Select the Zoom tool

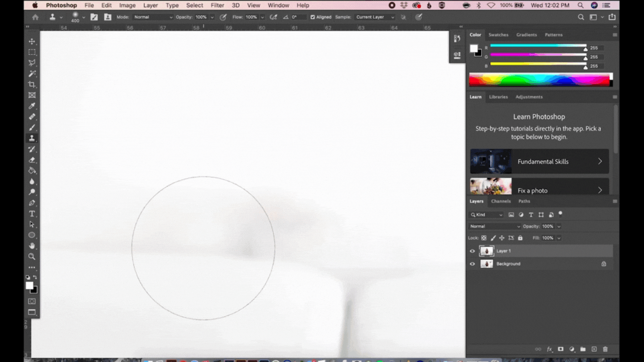pos(32,257)
